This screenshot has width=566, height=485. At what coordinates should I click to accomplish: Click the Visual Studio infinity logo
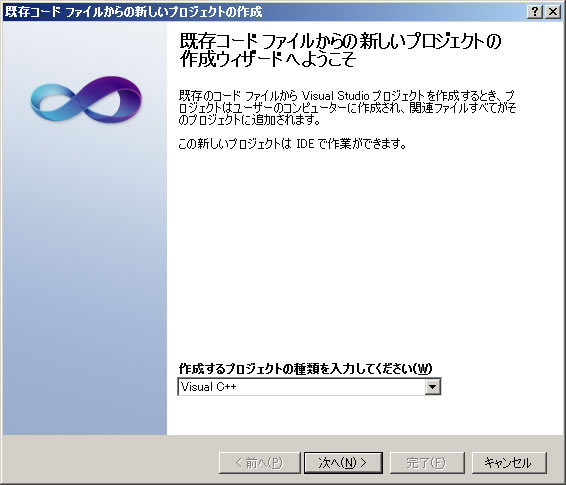[86, 100]
